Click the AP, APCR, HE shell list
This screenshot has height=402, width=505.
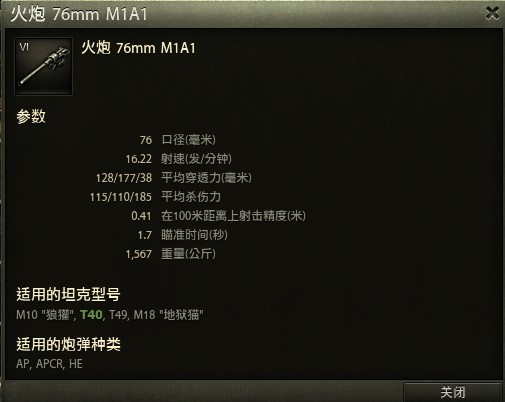pyautogui.click(x=49, y=364)
